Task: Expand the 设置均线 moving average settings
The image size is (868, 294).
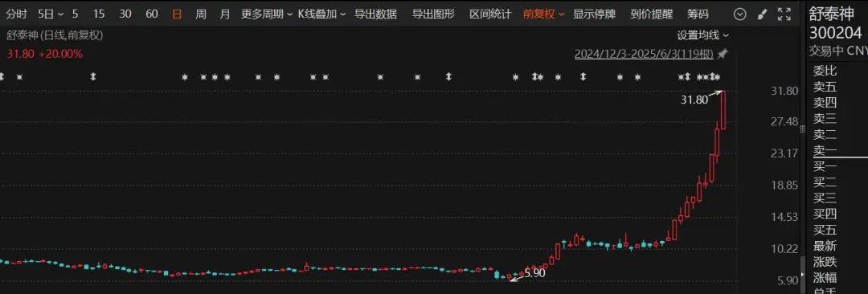Action: [702, 35]
